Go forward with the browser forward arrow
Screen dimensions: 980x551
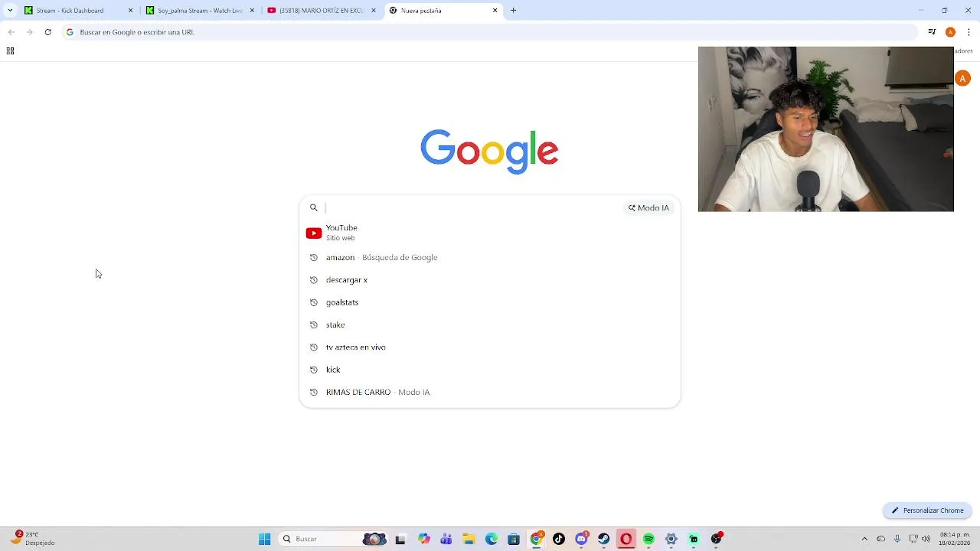(29, 32)
